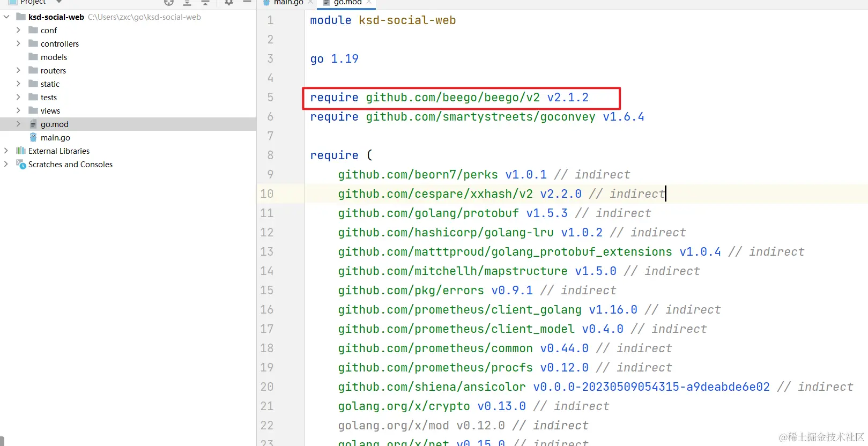Close the main.go editor tab
Screen dimensions: 868x446
click(x=310, y=2)
